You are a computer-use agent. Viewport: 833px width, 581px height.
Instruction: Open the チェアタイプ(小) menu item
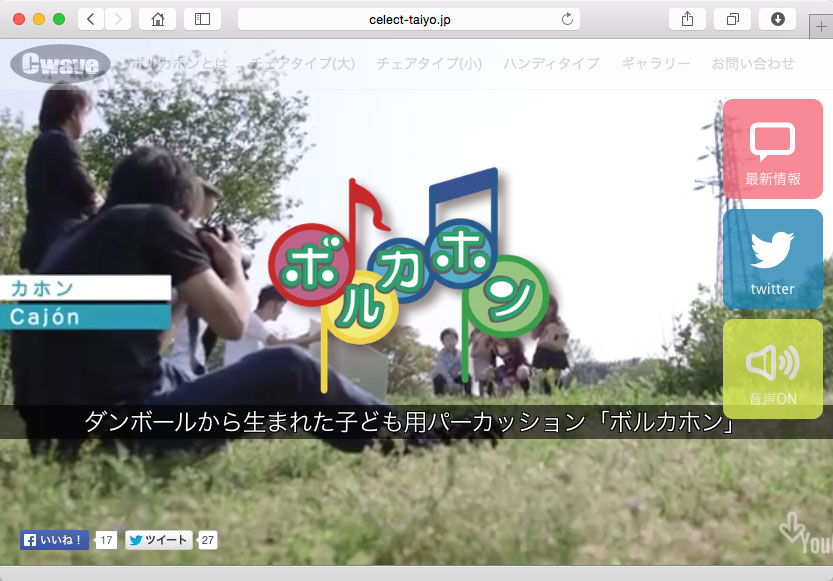[429, 64]
